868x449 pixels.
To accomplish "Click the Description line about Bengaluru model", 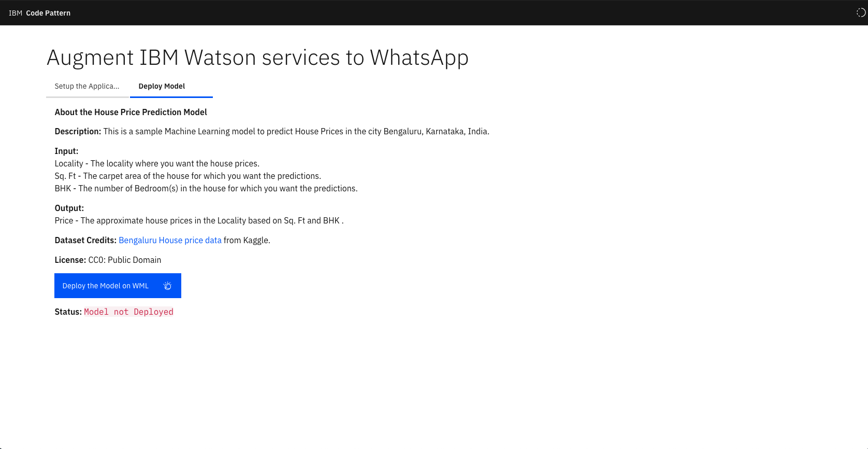I will pos(272,131).
